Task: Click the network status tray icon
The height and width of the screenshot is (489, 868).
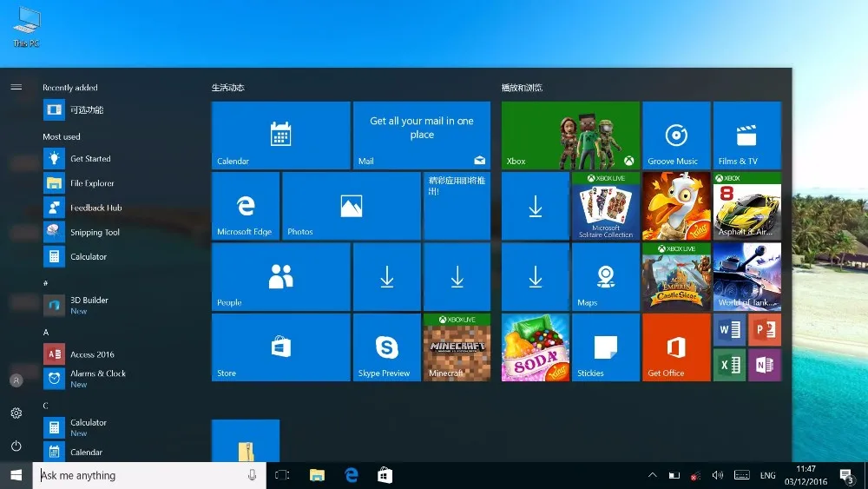Action: point(695,475)
